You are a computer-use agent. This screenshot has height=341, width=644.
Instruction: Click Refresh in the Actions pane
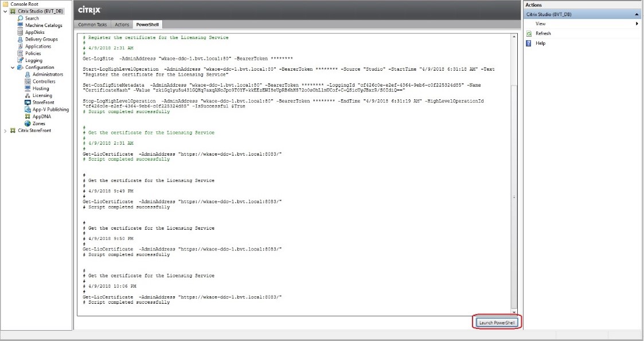(542, 34)
